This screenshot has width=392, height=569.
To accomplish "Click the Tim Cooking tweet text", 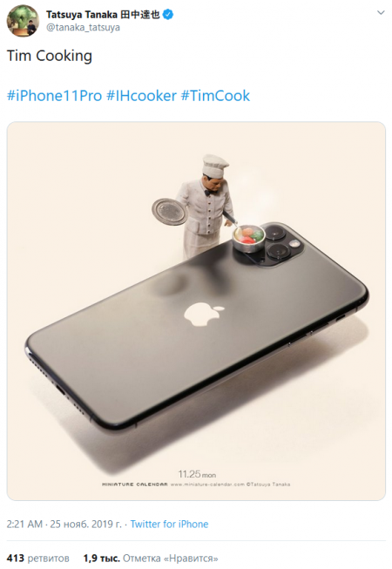I will [50, 56].
